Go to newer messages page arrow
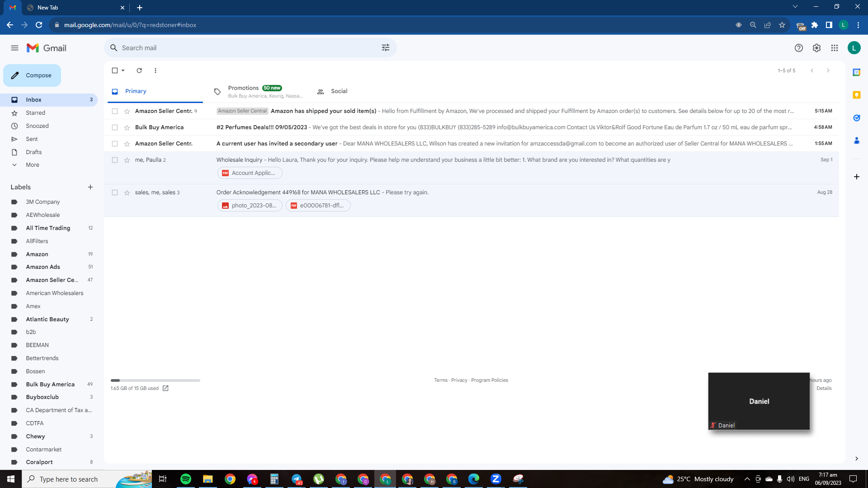Image resolution: width=868 pixels, height=488 pixels. pos(812,70)
